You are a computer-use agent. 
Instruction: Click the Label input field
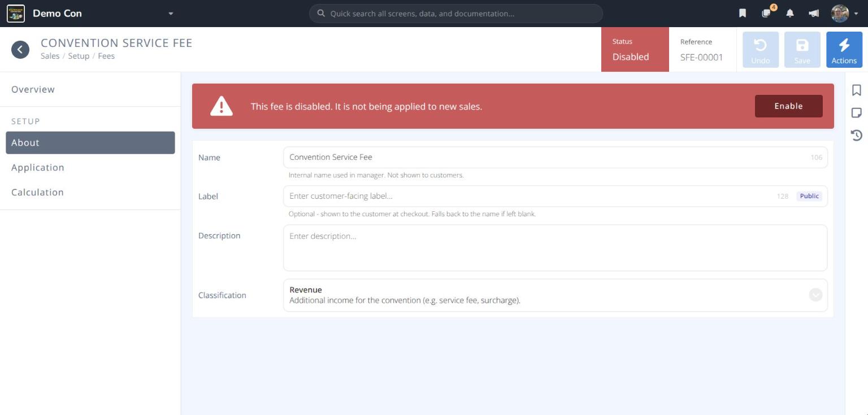tap(555, 196)
